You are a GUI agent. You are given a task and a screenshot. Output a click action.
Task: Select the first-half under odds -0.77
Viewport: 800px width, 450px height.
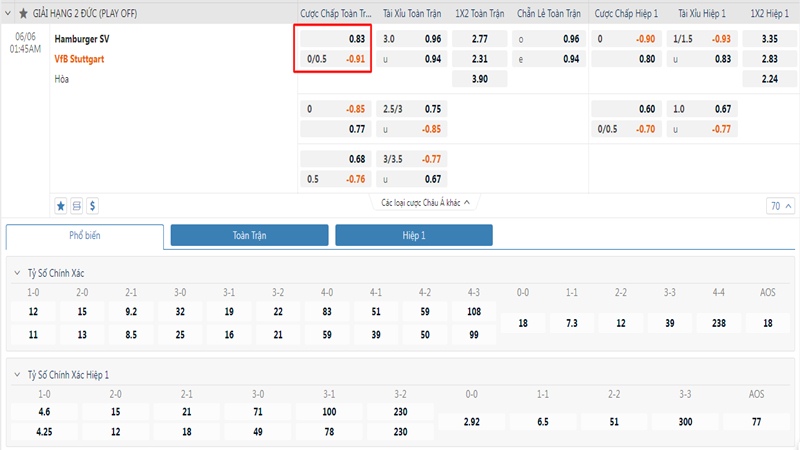click(x=702, y=129)
